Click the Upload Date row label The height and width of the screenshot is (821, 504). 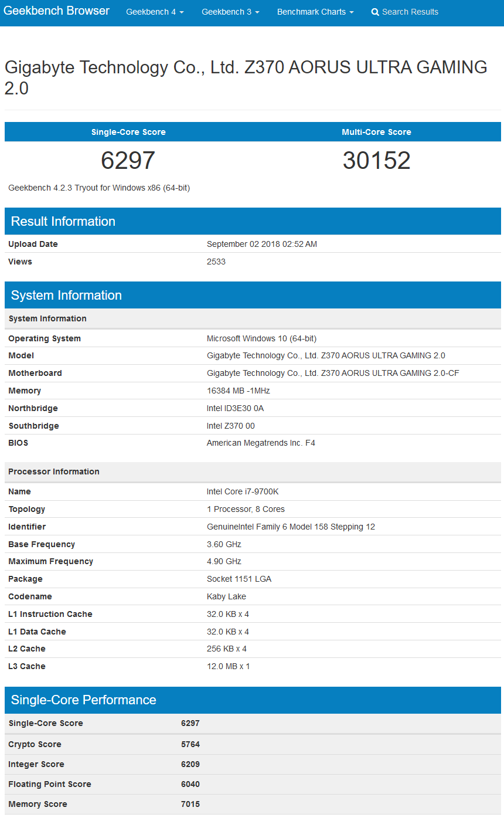33,244
